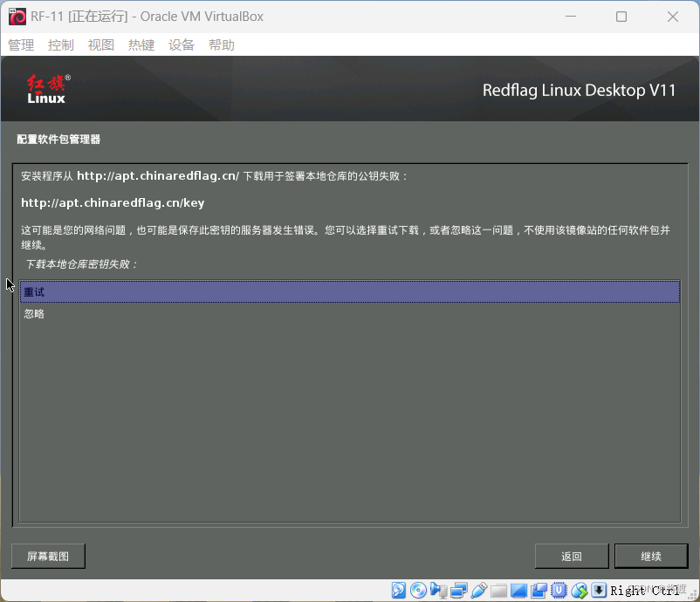This screenshot has width=700, height=602.
Task: Click the VirtualBox app icon in title bar
Action: point(17,17)
